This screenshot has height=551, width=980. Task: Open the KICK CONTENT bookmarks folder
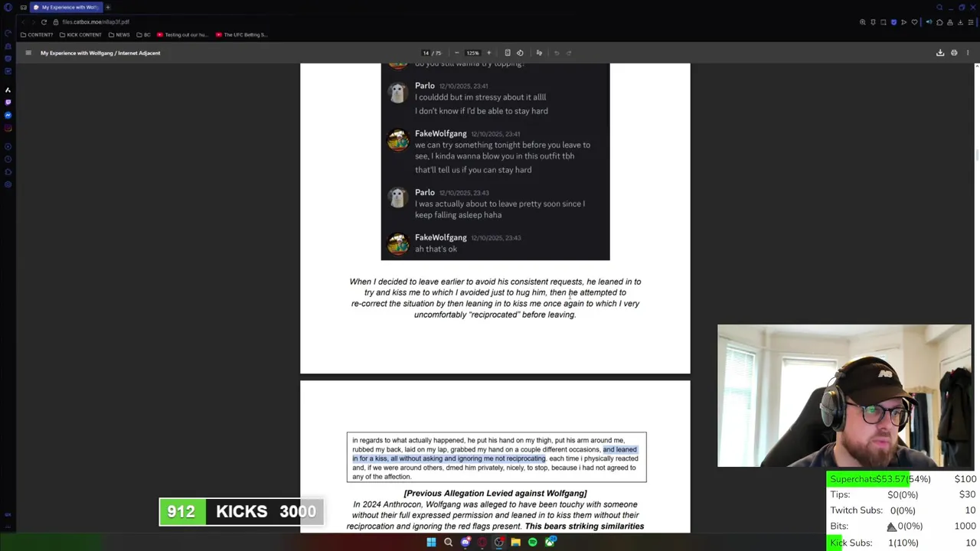pyautogui.click(x=80, y=34)
